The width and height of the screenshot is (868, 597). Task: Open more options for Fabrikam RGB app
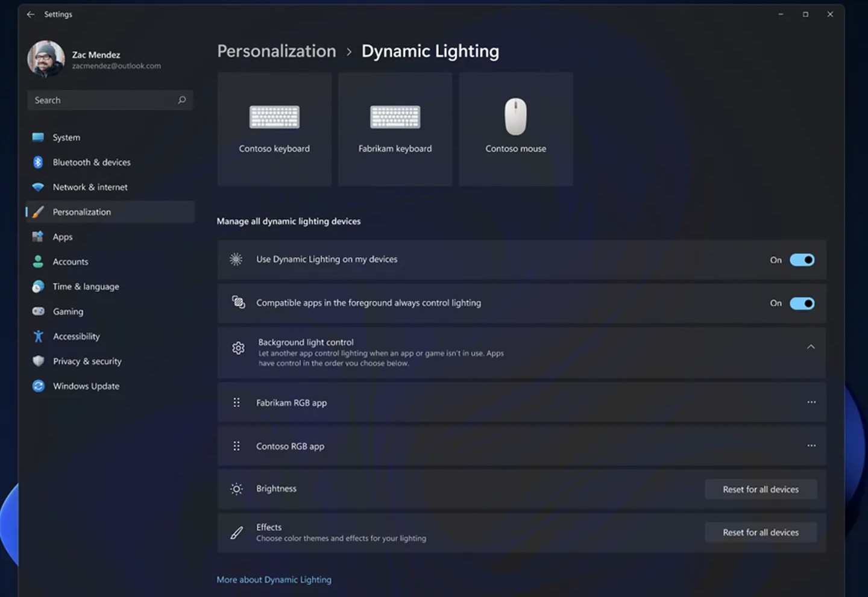pos(811,402)
